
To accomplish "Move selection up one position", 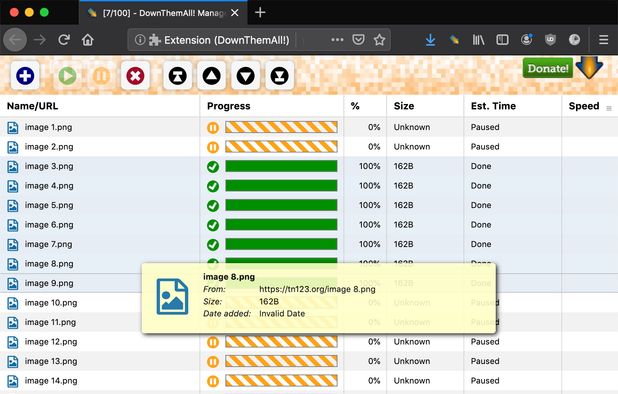I will [212, 76].
